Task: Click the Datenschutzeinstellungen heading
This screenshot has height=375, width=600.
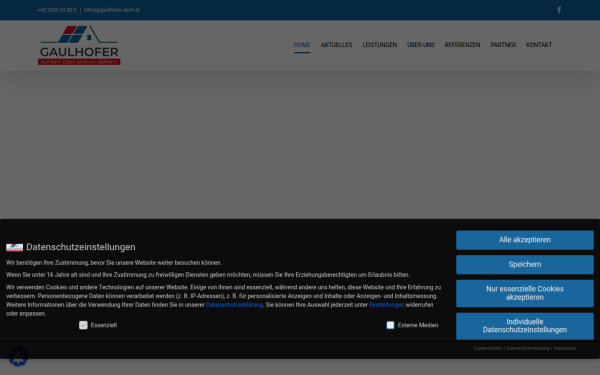Action: 81,247
